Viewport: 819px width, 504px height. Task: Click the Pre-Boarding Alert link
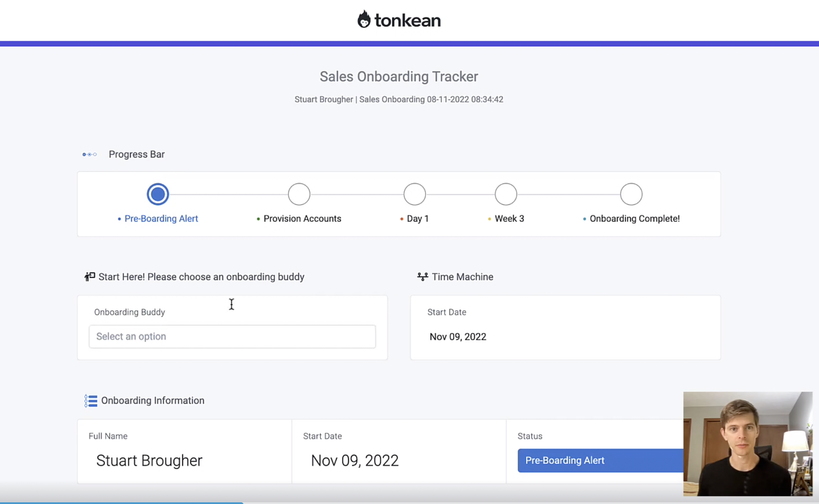pos(161,218)
